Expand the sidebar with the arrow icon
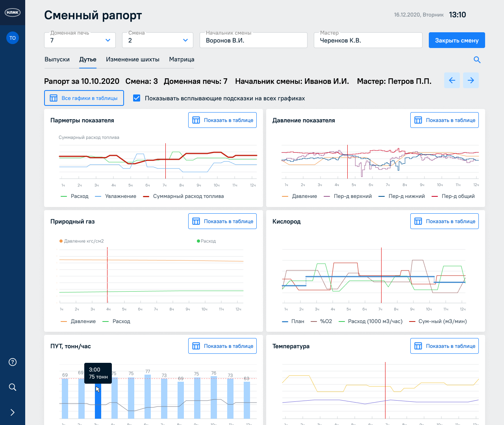The width and height of the screenshot is (504, 425). pyautogui.click(x=13, y=412)
